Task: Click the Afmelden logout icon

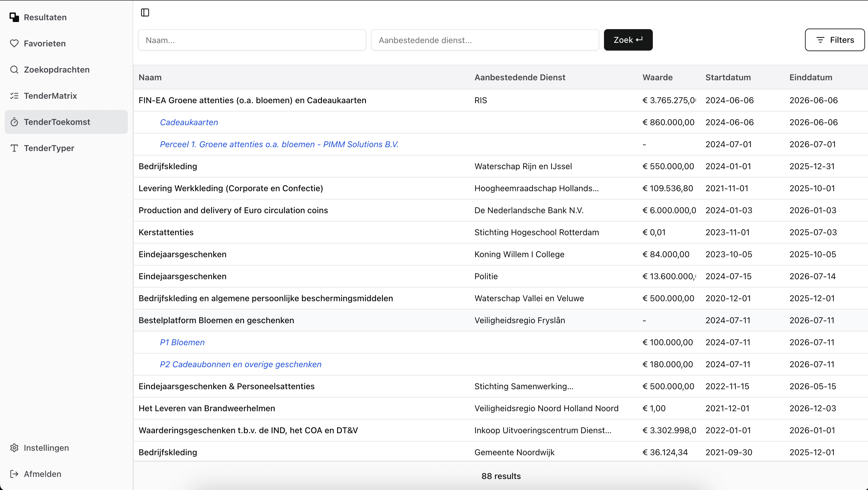Action: 14,474
